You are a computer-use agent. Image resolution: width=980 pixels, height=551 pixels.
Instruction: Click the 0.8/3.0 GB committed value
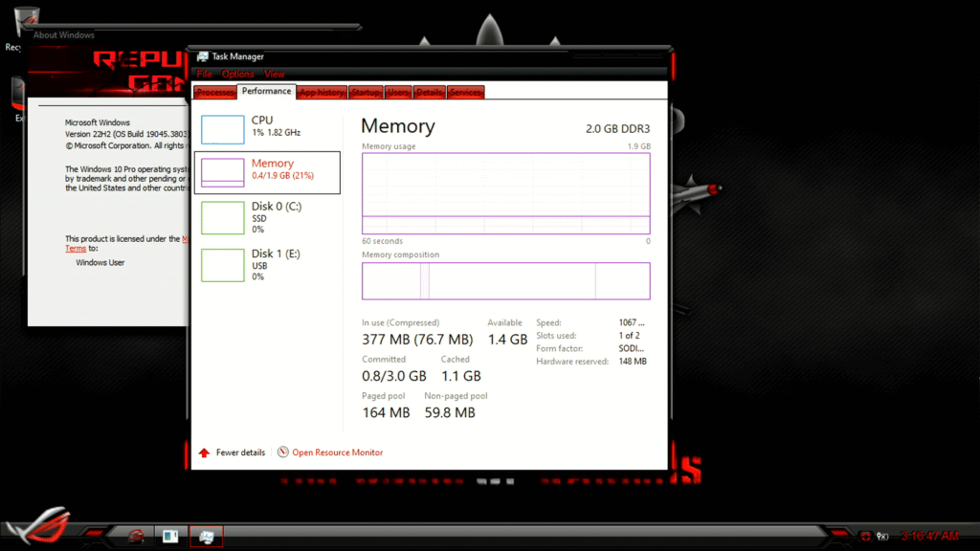point(393,376)
